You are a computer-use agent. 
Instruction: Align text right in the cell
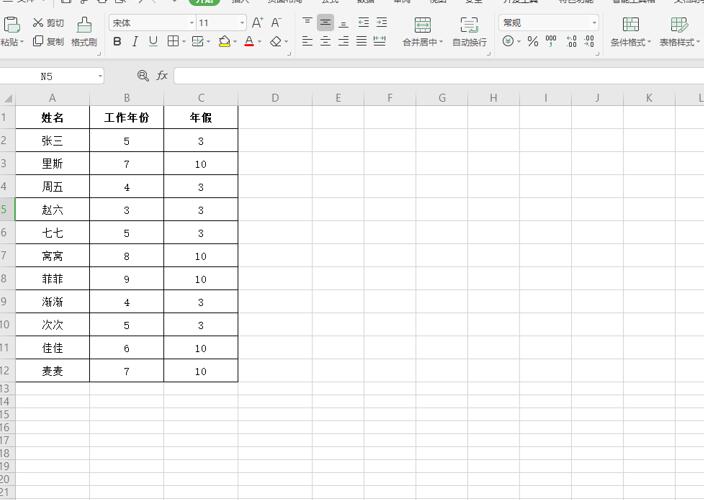(x=343, y=41)
